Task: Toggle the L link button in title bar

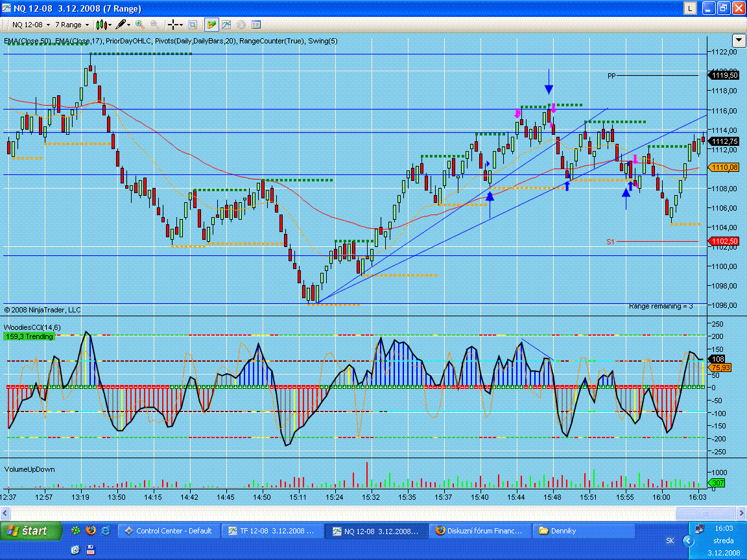Action: pyautogui.click(x=691, y=8)
